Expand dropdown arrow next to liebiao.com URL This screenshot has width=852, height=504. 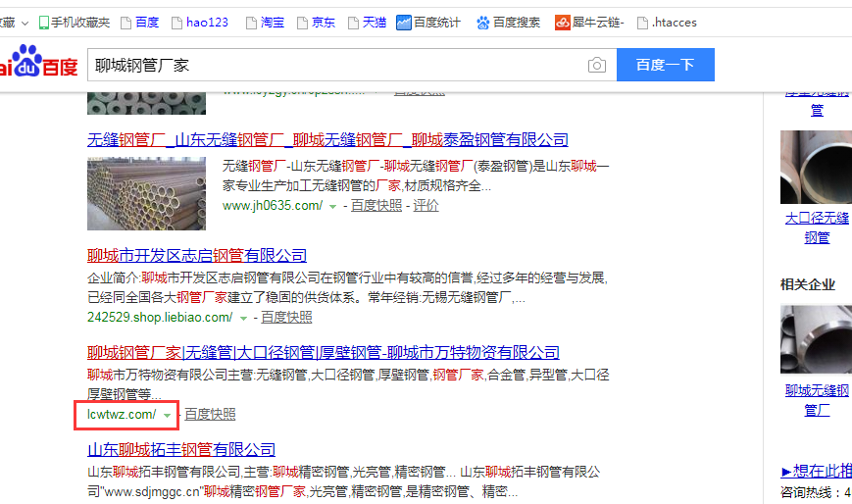[243, 318]
